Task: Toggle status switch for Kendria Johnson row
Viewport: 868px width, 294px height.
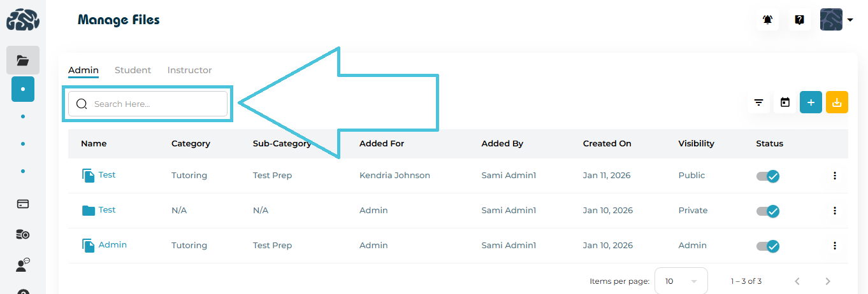Action: (768, 176)
